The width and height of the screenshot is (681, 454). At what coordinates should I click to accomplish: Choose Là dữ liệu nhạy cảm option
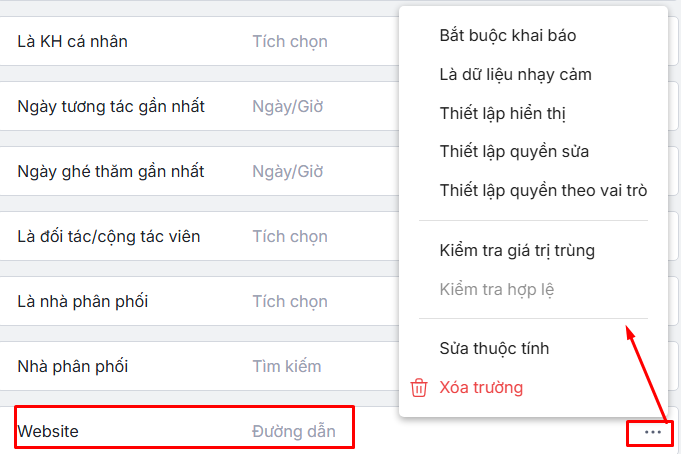click(514, 74)
